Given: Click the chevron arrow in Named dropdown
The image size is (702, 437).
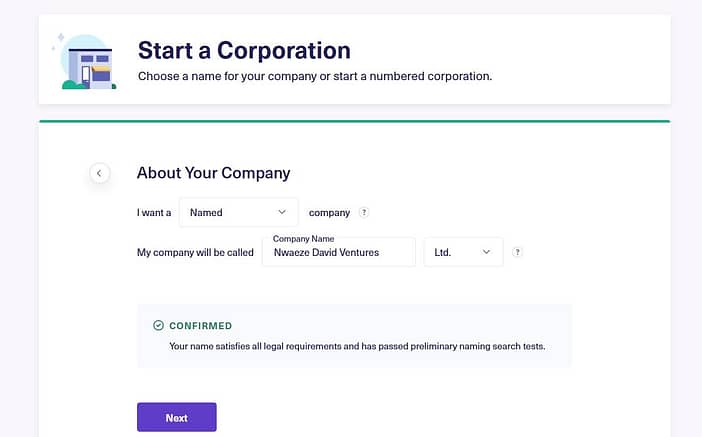Looking at the screenshot, I should [x=282, y=212].
